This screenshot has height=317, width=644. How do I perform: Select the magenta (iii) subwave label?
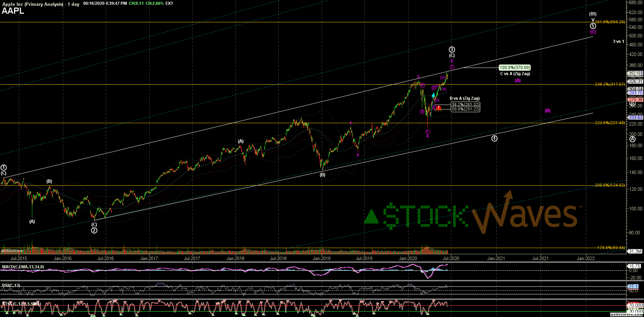(x=443, y=78)
